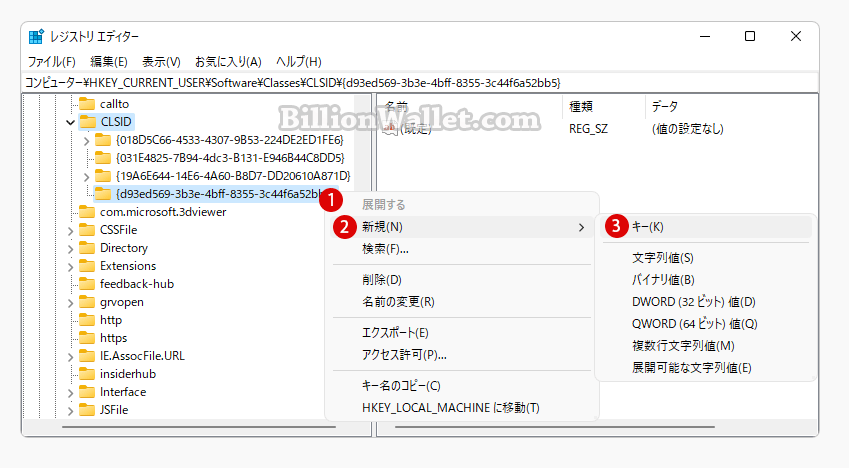Screen dimensions: 849x468
Task: Click the Extensions folder icon
Action: (87, 265)
